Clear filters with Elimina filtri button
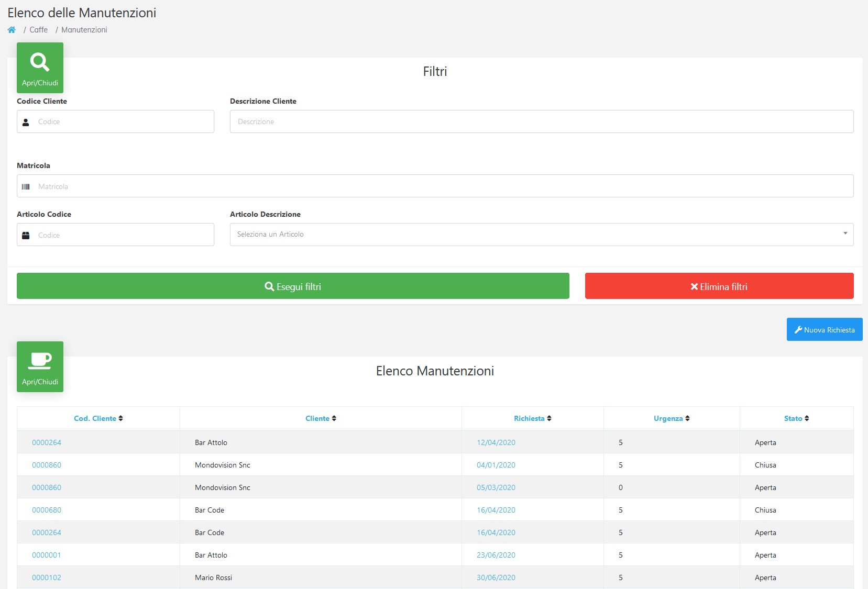This screenshot has height=589, width=868. (x=719, y=286)
